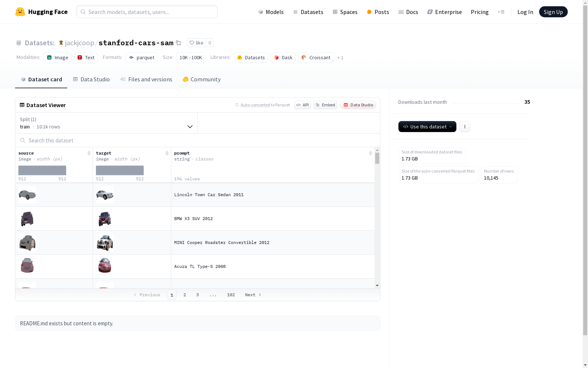This screenshot has width=588, height=368.
Task: Click the Hugging Face logo emoji
Action: pos(20,12)
